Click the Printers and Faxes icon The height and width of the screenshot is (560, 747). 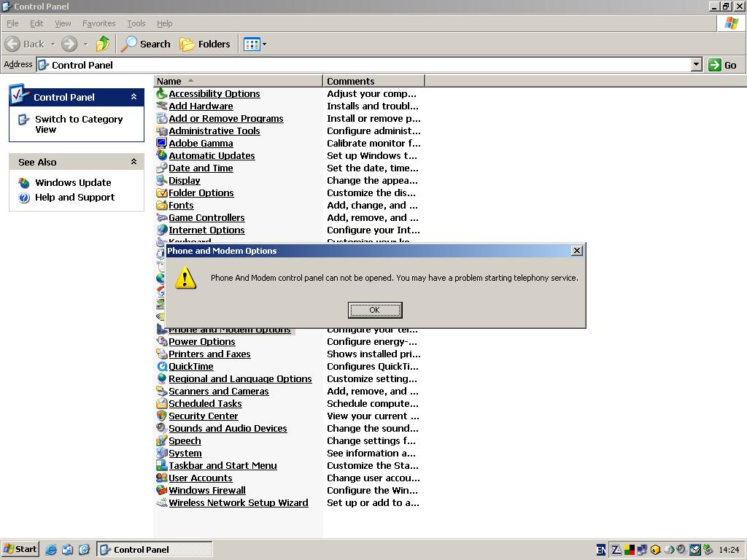point(162,354)
